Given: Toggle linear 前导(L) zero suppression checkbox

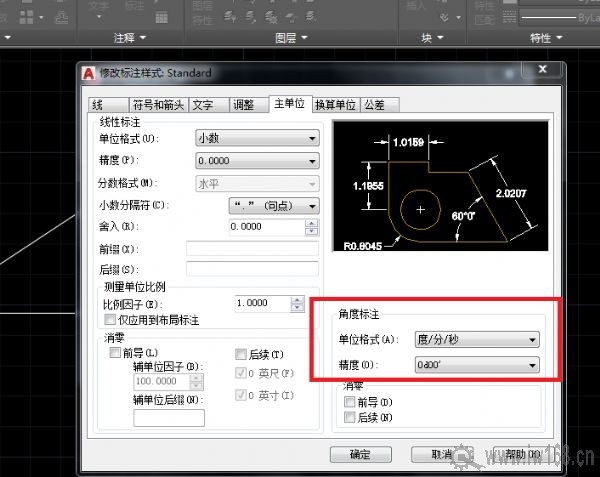Looking at the screenshot, I should [x=115, y=354].
